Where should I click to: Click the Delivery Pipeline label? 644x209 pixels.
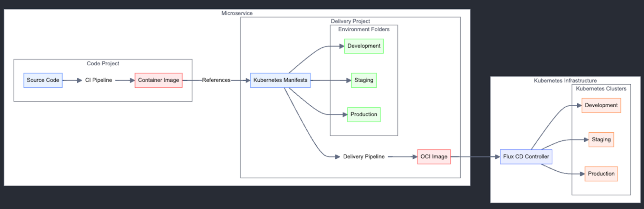pyautogui.click(x=364, y=157)
